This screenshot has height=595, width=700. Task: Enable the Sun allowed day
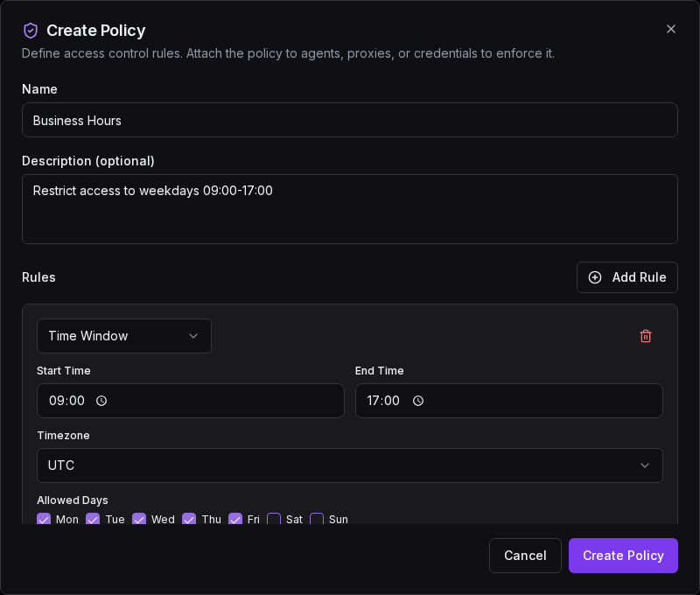[317, 519]
